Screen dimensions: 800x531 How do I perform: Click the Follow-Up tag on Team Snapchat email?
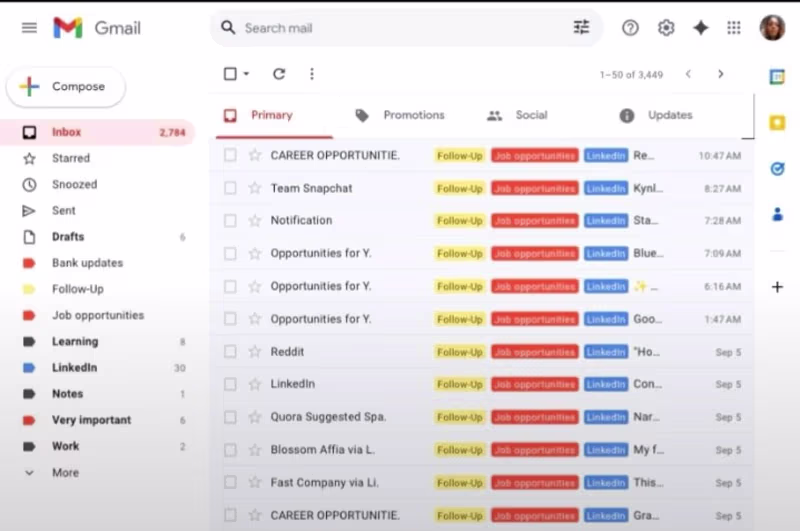(460, 188)
